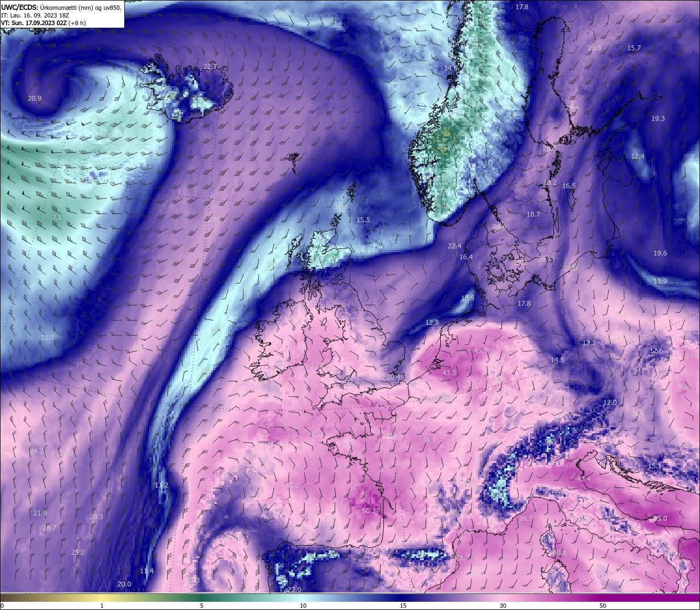The width and height of the screenshot is (700, 610).
Task: Click the 7.1 value in the green area
Action: click(x=57, y=218)
